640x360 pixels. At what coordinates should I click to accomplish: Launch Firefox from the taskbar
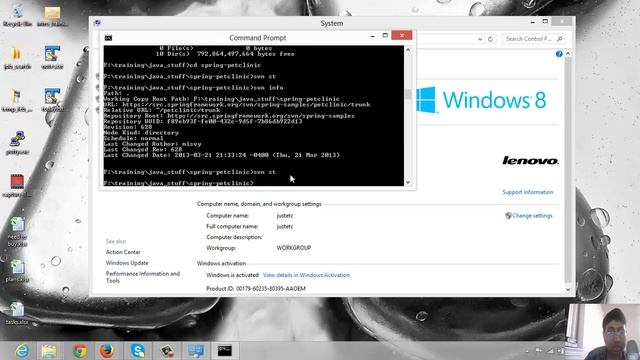107,351
